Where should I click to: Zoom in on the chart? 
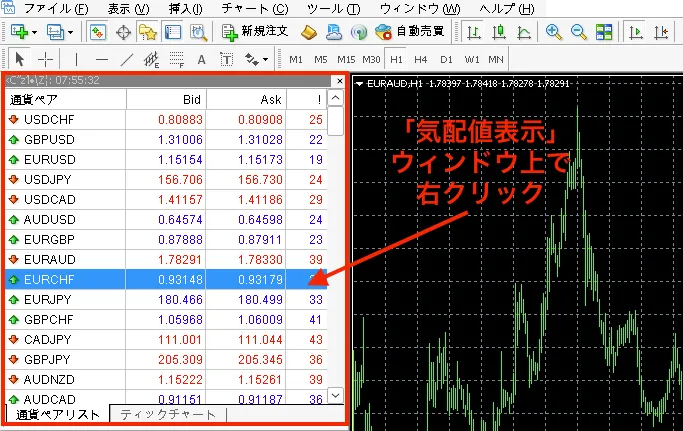point(553,32)
